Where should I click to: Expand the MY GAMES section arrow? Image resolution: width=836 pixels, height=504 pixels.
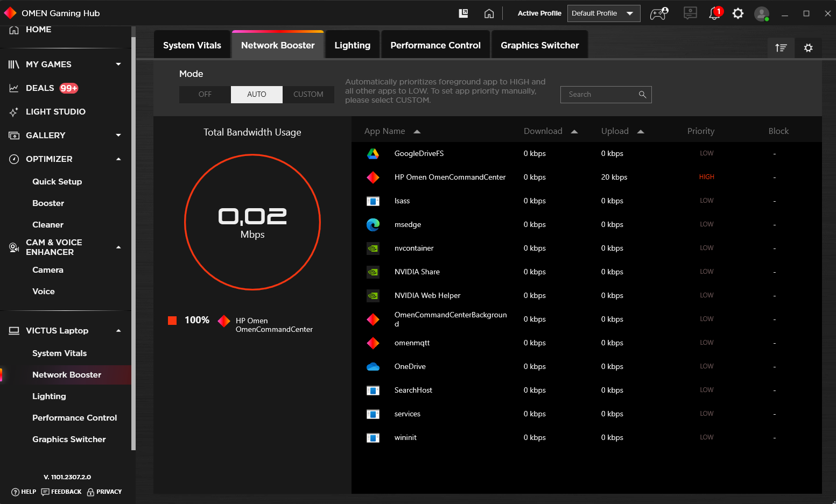pyautogui.click(x=118, y=65)
